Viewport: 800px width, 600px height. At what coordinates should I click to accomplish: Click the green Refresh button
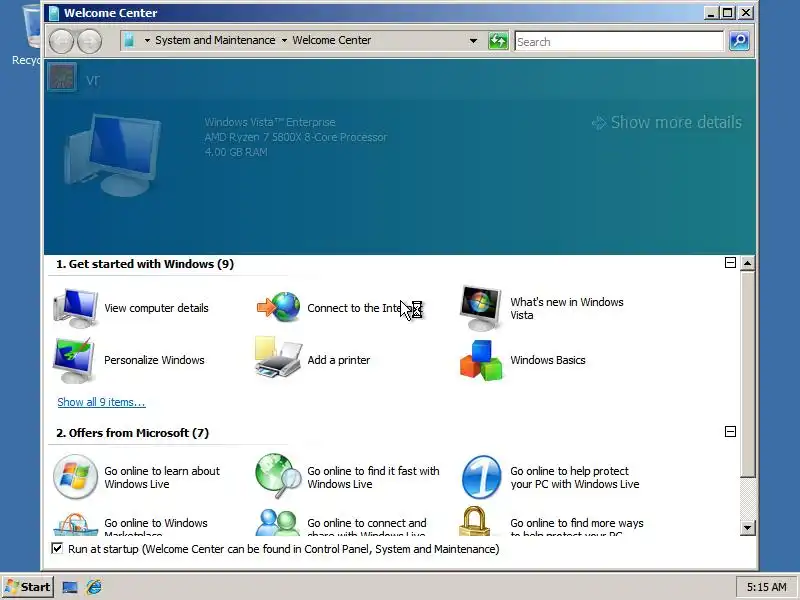coord(498,41)
